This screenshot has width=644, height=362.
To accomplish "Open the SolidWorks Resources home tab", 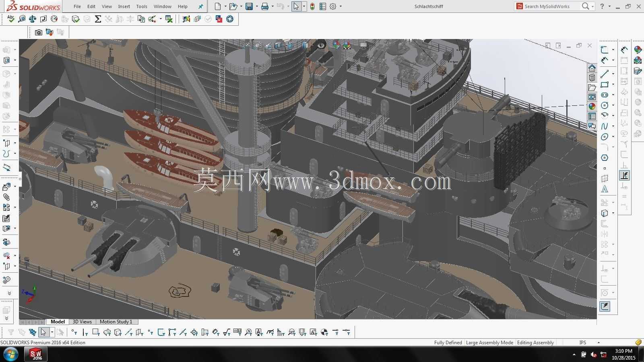I will point(592,68).
